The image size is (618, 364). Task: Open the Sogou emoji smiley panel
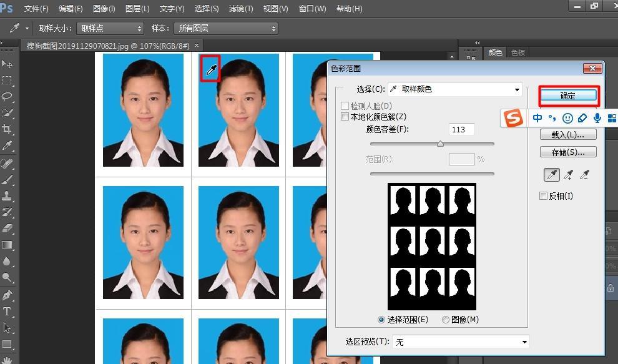tap(567, 118)
